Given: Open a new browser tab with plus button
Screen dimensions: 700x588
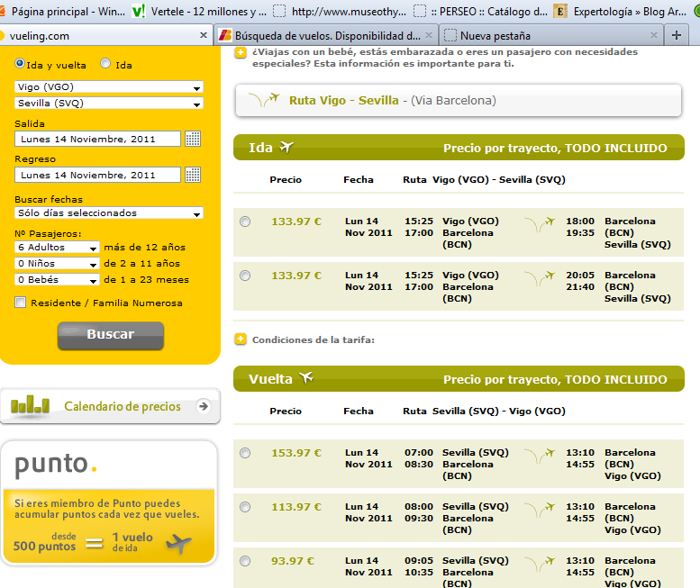Looking at the screenshot, I should [677, 35].
